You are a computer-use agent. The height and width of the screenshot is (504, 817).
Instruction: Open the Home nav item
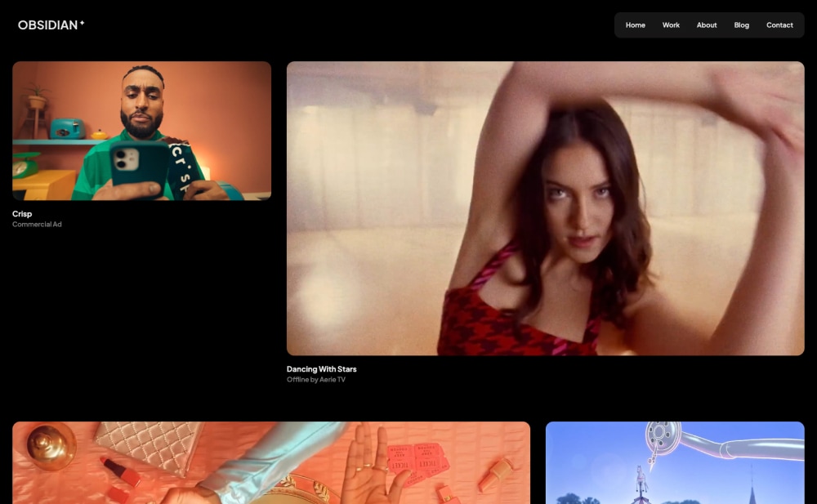(635, 25)
